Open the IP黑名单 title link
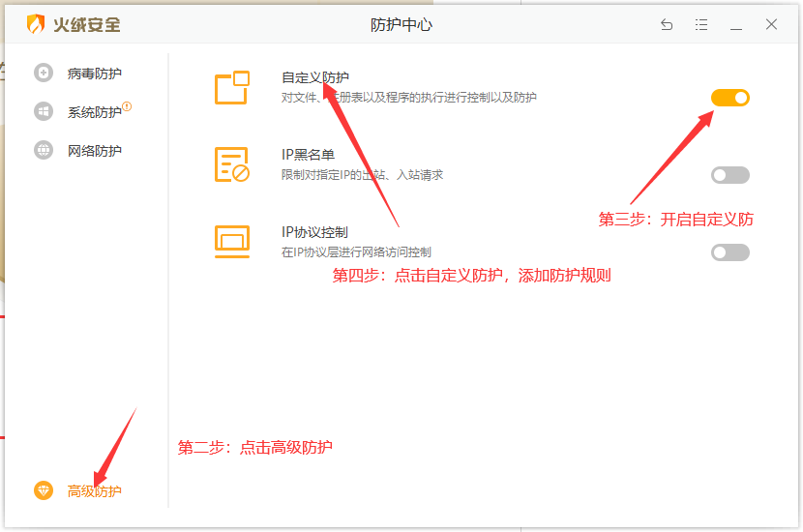The image size is (803, 532). point(308,156)
